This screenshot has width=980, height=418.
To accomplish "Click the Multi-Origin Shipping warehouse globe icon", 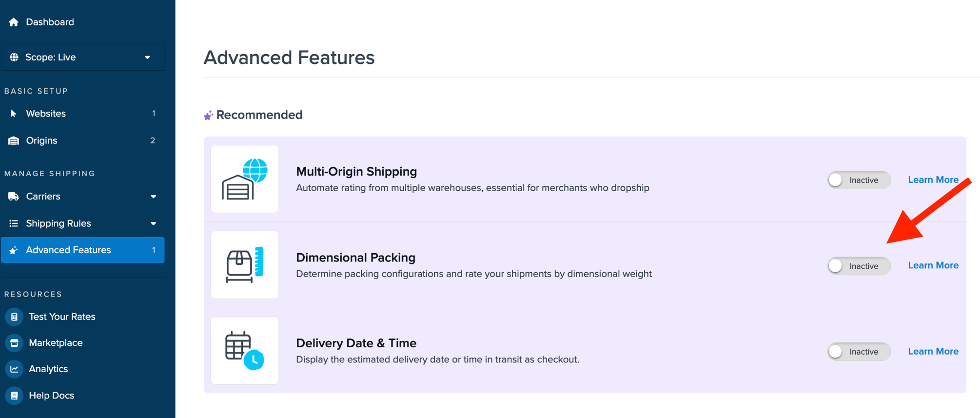I will tap(245, 179).
